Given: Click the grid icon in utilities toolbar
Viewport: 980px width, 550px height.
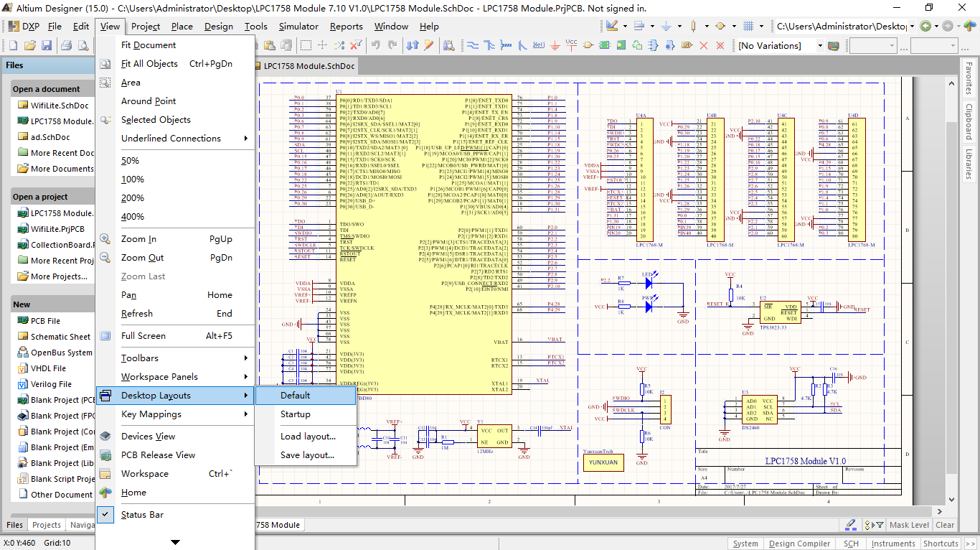Looking at the screenshot, I should 748,26.
